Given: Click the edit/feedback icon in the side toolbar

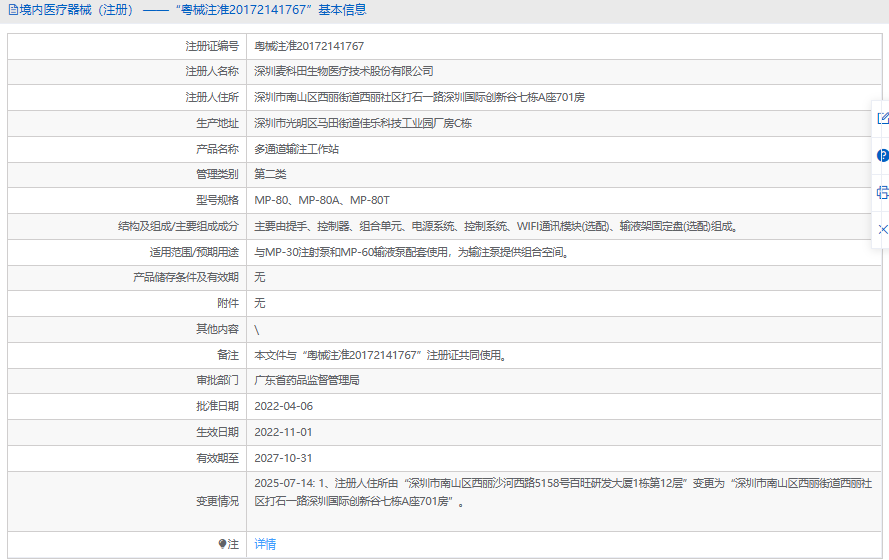Looking at the screenshot, I should [883, 118].
